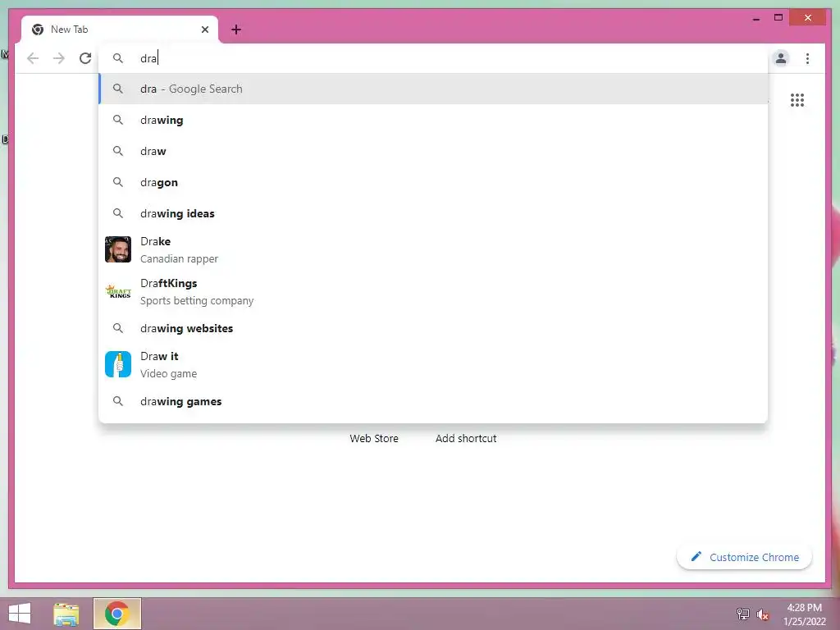Click the Draw it game icon

[118, 364]
